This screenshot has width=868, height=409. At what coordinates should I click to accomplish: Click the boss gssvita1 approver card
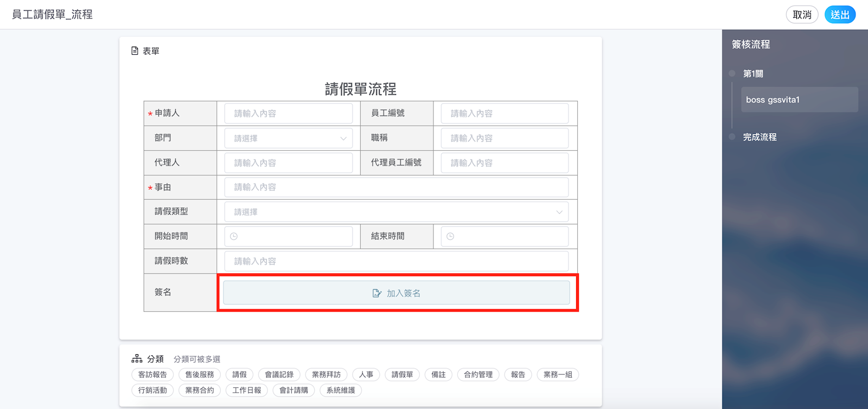click(x=799, y=100)
